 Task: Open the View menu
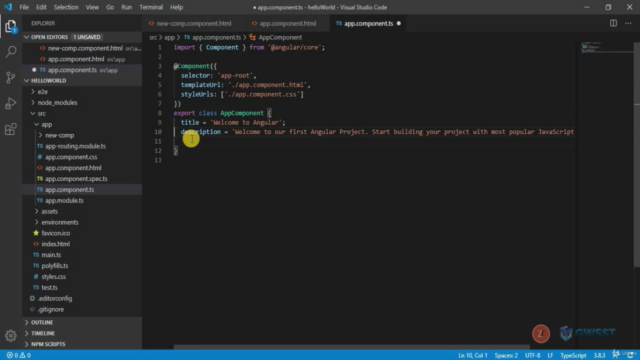[92, 7]
